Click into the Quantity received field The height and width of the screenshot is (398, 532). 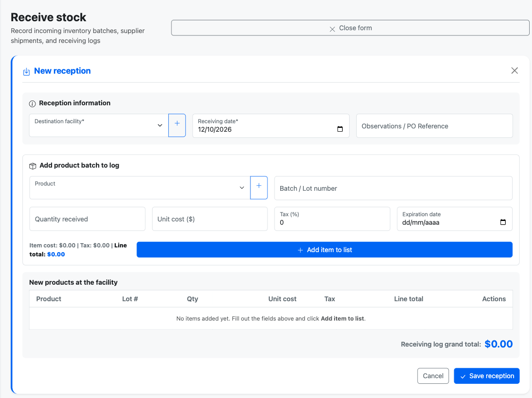click(x=87, y=219)
